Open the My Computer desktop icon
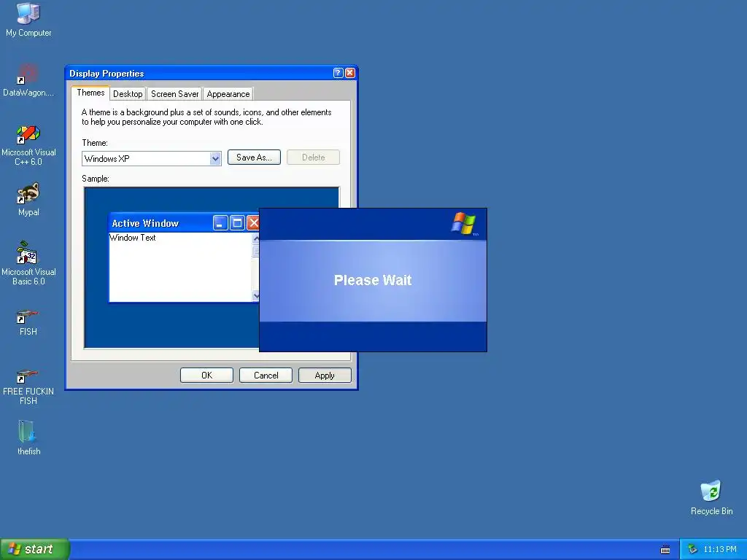 point(28,19)
